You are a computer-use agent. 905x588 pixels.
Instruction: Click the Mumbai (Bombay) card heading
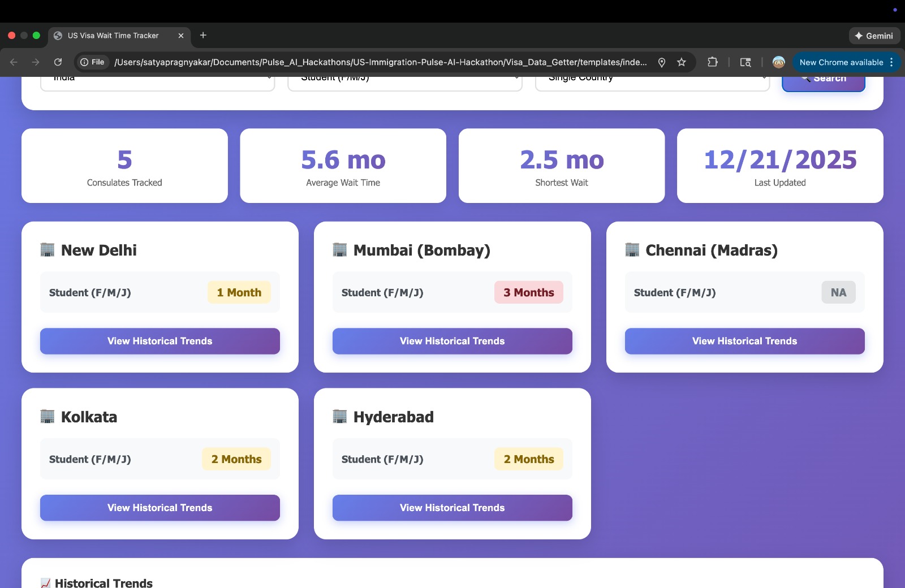pyautogui.click(x=422, y=250)
